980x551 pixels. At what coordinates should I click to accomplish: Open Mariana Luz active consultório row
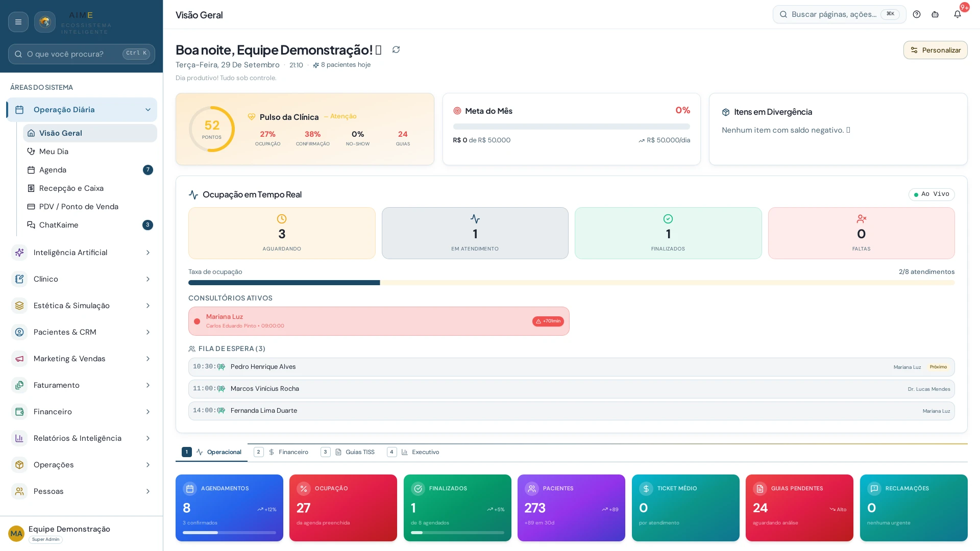379,321
